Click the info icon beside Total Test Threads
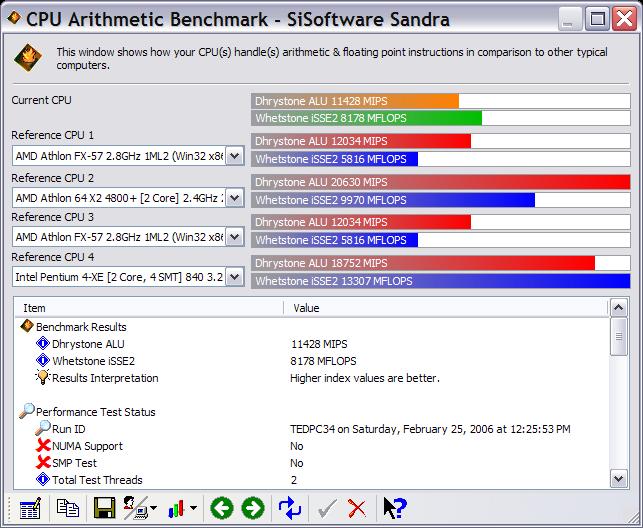643x528 pixels. coord(43,479)
